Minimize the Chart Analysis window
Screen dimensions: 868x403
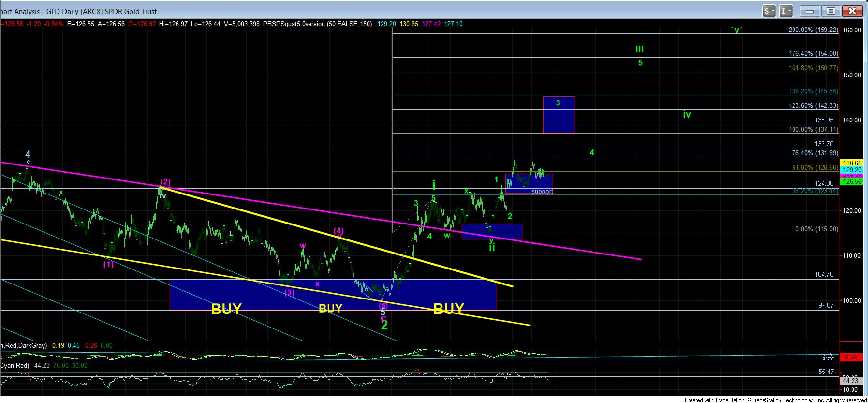[x=810, y=11]
